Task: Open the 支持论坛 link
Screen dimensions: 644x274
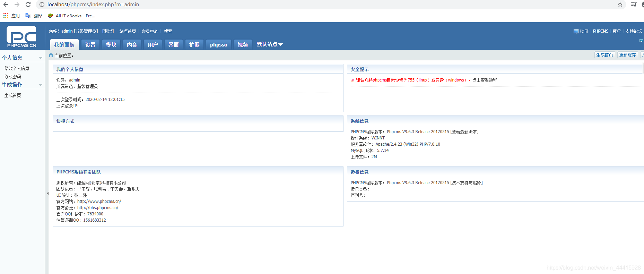Action: [634, 31]
